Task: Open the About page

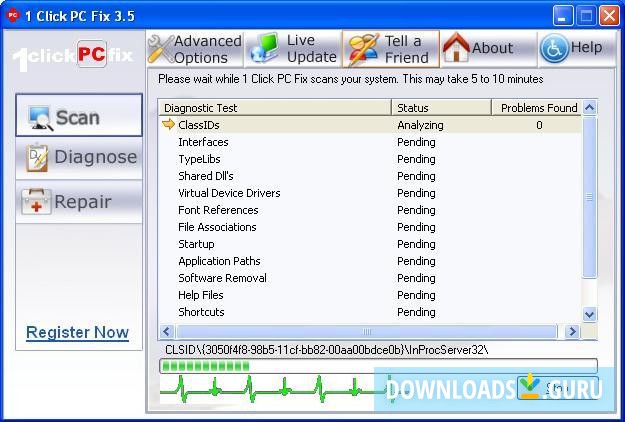Action: coord(489,49)
